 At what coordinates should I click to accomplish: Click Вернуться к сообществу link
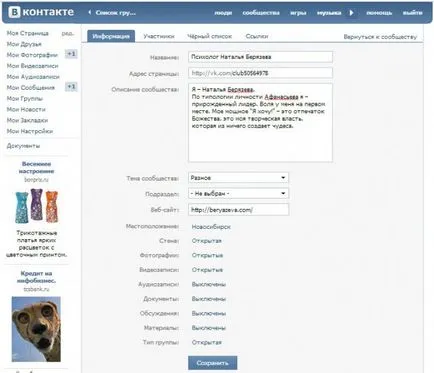coord(380,37)
